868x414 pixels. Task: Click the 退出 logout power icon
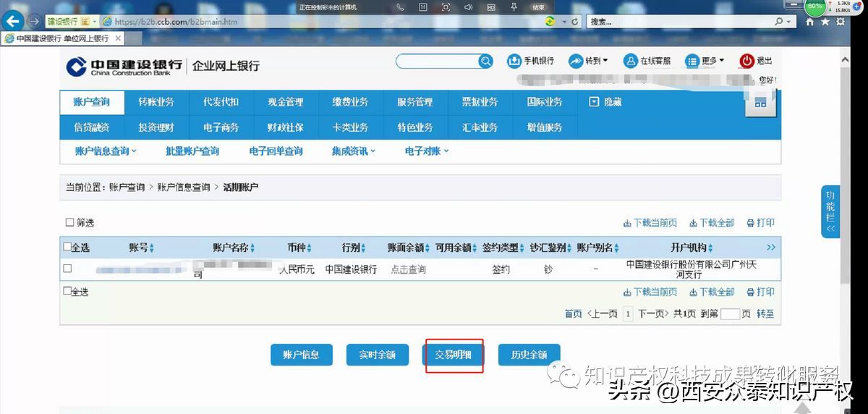[746, 62]
